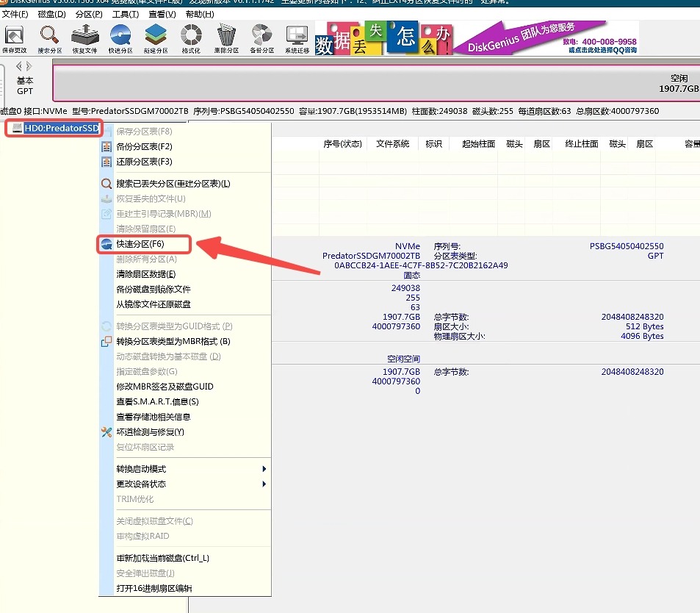Click the 快速分区 toolbar icon
Screen dimensions: 700x613
click(x=120, y=39)
